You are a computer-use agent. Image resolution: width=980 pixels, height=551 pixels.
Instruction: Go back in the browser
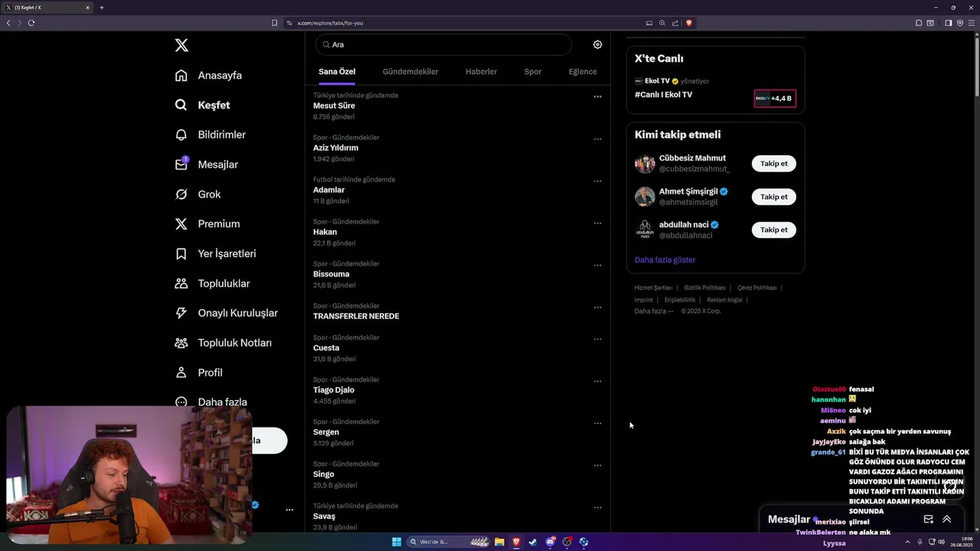tap(8, 23)
